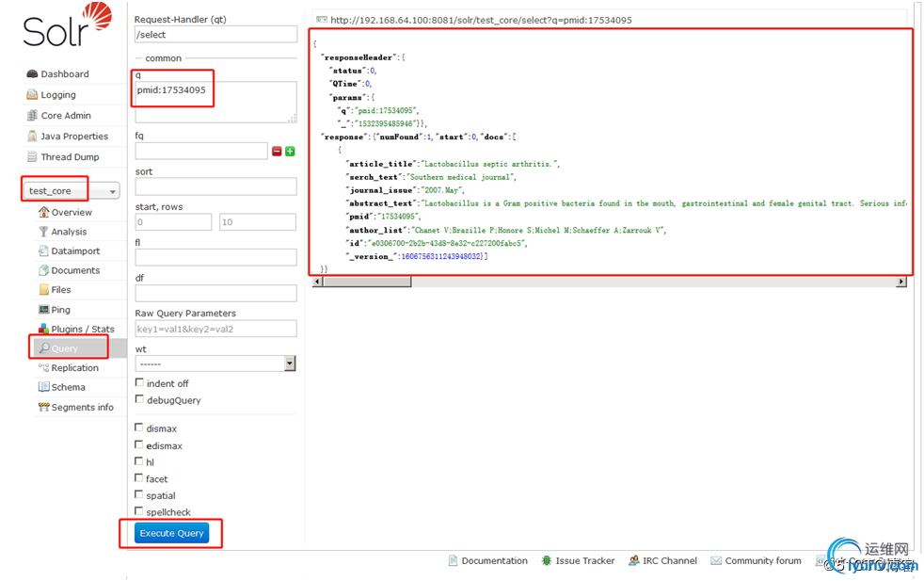The width and height of the screenshot is (924, 581).
Task: Remove filter query with red minus icon
Action: pos(277,152)
